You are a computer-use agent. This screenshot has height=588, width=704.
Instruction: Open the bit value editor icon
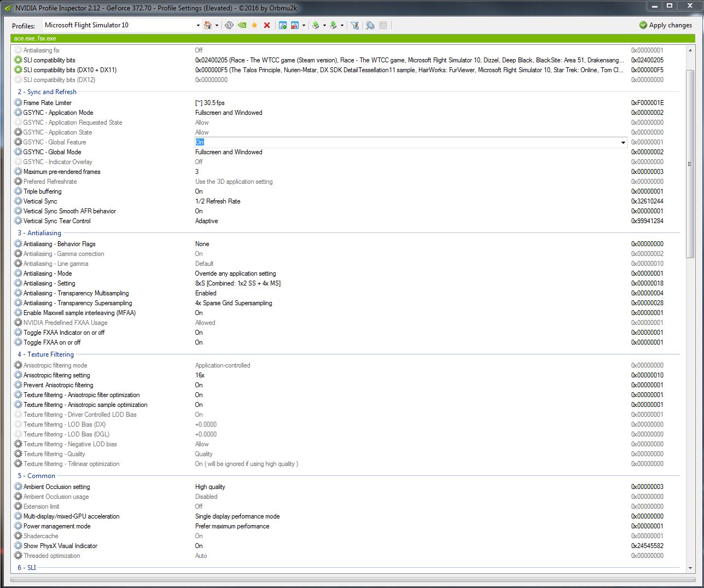[383, 25]
